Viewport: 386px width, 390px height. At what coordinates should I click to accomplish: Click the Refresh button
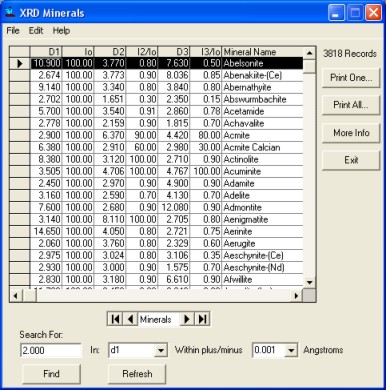coord(137,374)
